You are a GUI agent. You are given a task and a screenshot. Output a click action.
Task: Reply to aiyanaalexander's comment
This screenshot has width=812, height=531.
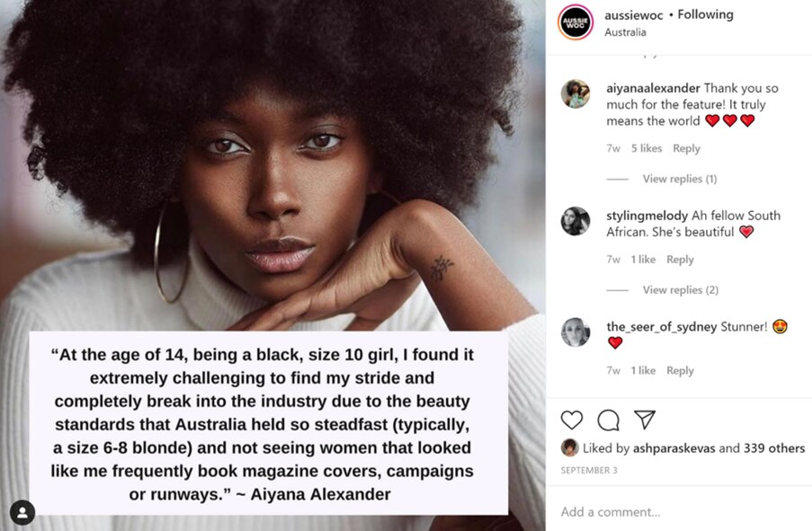tap(686, 148)
